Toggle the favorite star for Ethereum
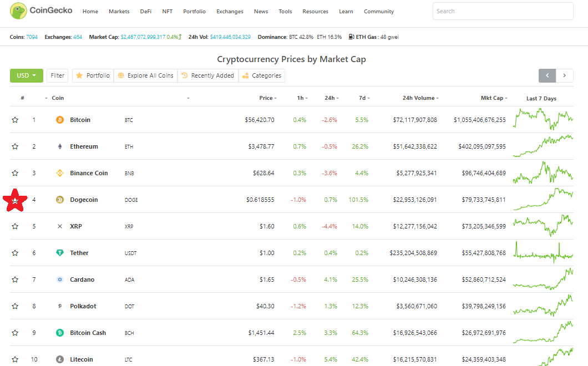Image resolution: width=588 pixels, height=366 pixels. tap(15, 146)
